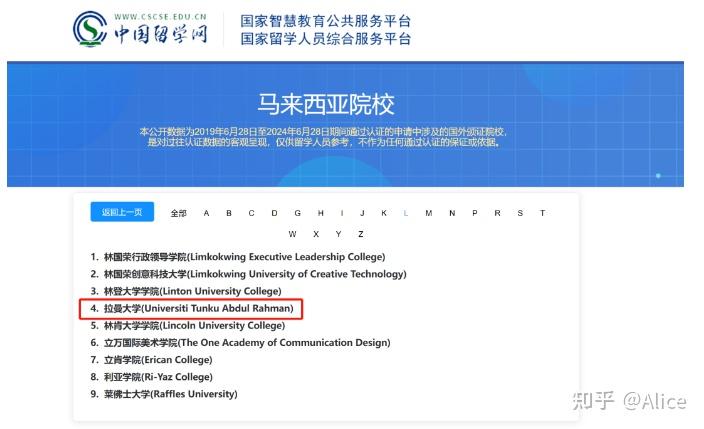Viewport: 704px width, 429px height.
Task: Filter schools by letter G
Action: click(297, 213)
